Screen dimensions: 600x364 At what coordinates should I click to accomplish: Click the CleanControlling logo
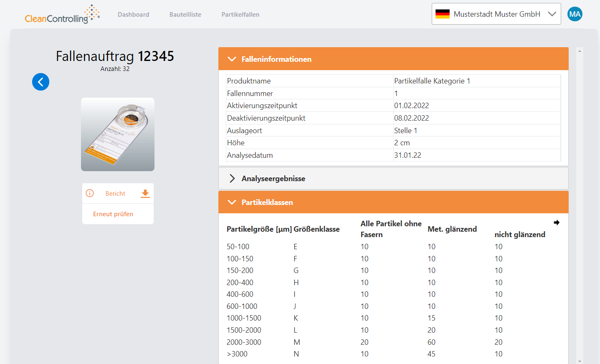coord(62,15)
